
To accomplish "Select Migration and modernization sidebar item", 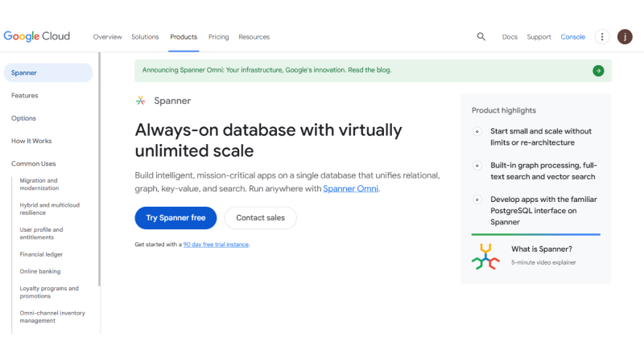I will 39,184.
